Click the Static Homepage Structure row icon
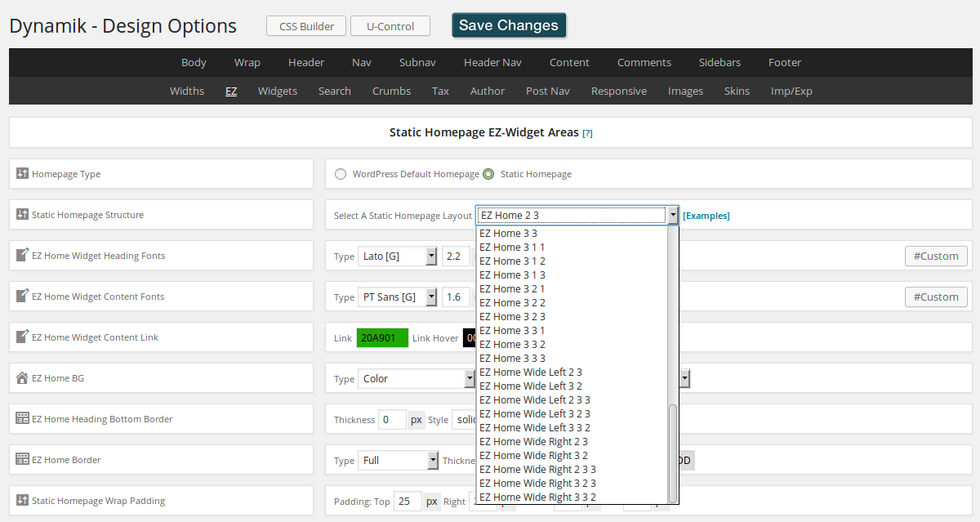The height and width of the screenshot is (522, 980). 23,215
